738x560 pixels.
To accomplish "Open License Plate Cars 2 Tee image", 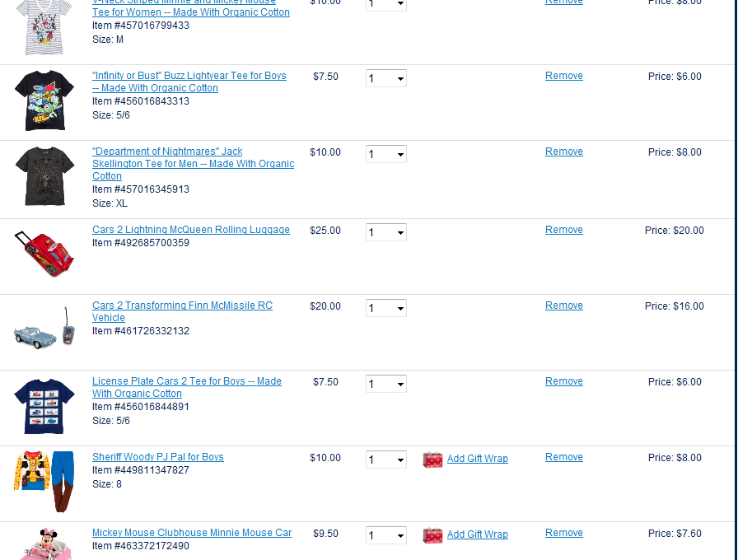I will pyautogui.click(x=44, y=405).
